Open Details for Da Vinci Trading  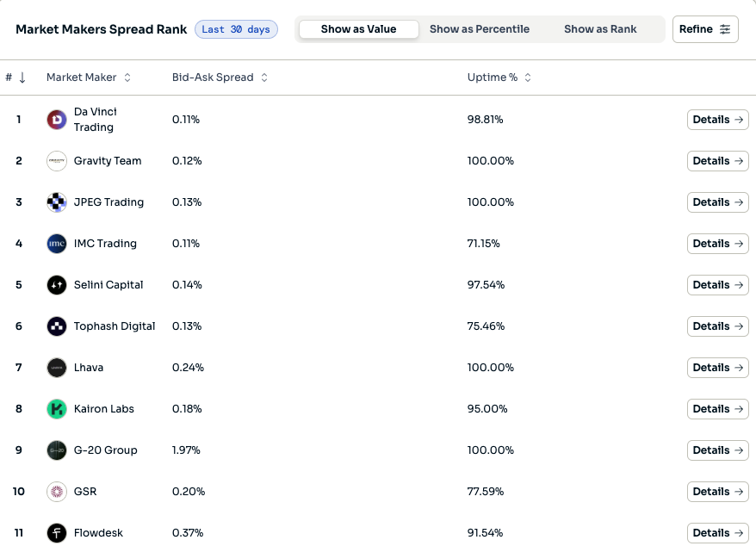(x=718, y=120)
